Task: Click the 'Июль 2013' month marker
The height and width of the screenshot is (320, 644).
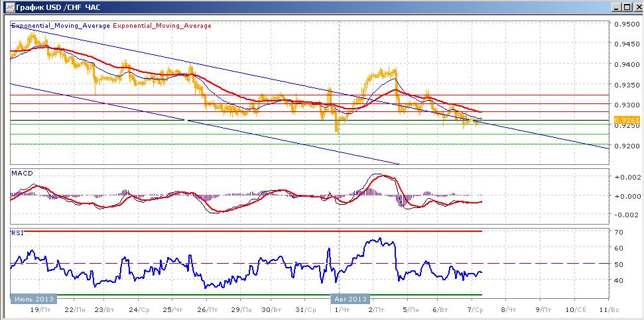Action: tap(33, 298)
